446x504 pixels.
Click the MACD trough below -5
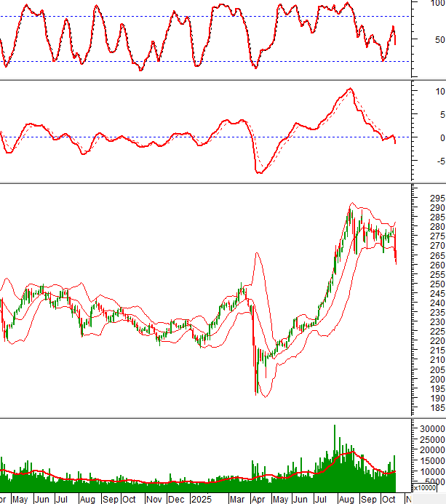[258, 172]
